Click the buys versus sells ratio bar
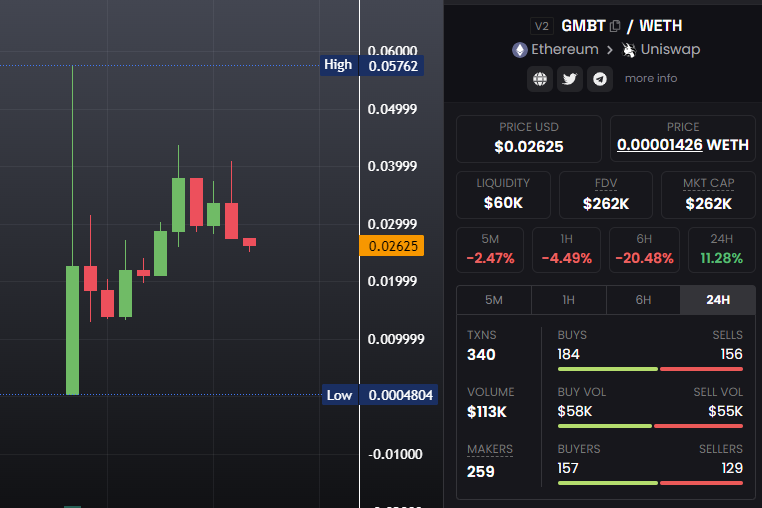The image size is (762, 508). 650,369
